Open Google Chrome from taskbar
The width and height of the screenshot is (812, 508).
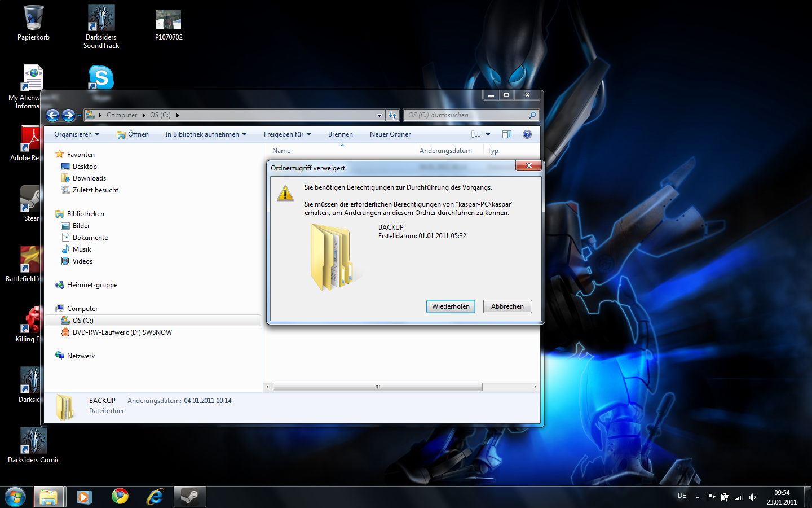[120, 497]
